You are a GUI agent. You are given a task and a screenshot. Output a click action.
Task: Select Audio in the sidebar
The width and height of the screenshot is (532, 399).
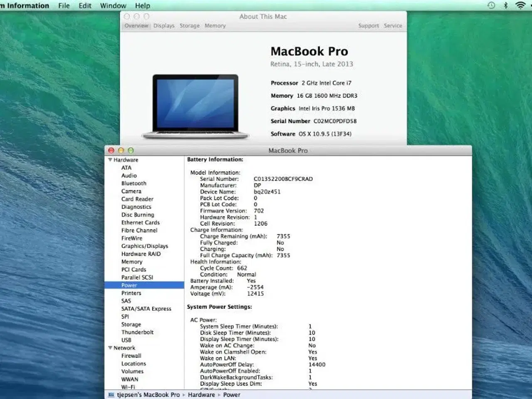129,175
